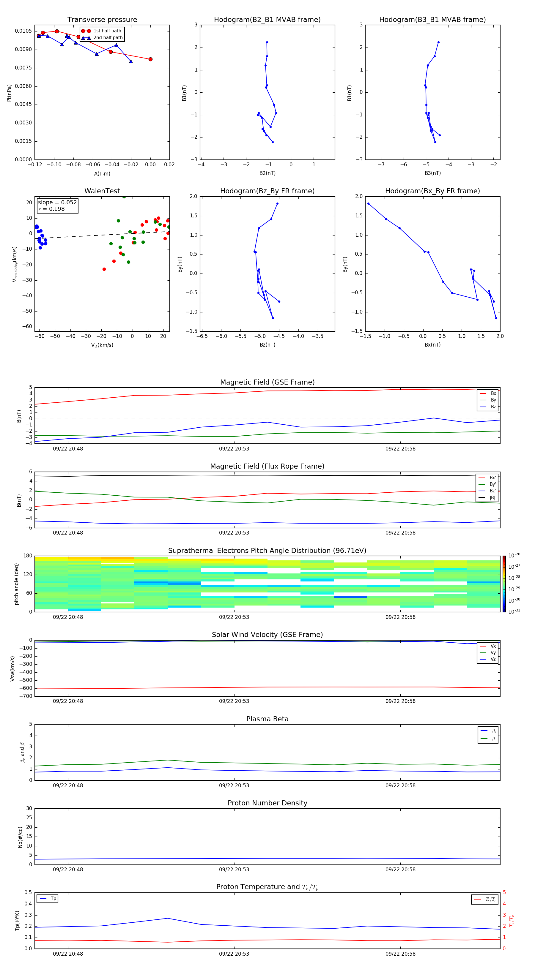Select the 'B3(nT)' x-axis label
The image size is (535, 980).
tap(432, 173)
